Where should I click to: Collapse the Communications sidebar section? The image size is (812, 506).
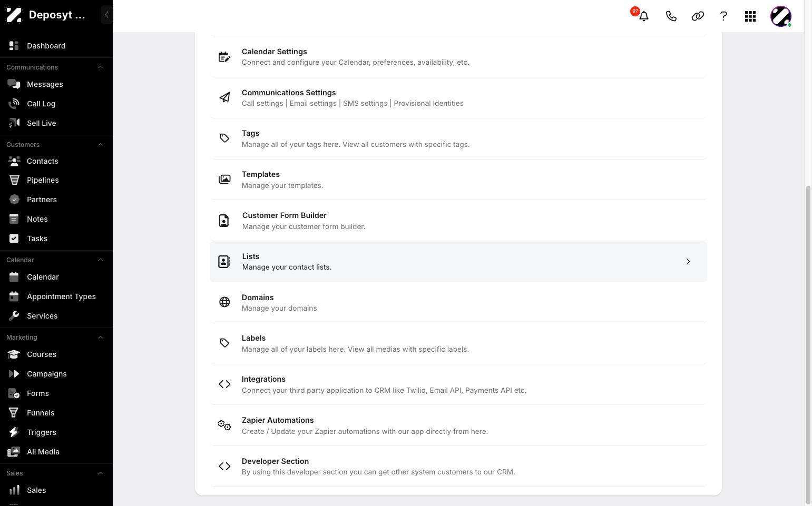[x=100, y=67]
